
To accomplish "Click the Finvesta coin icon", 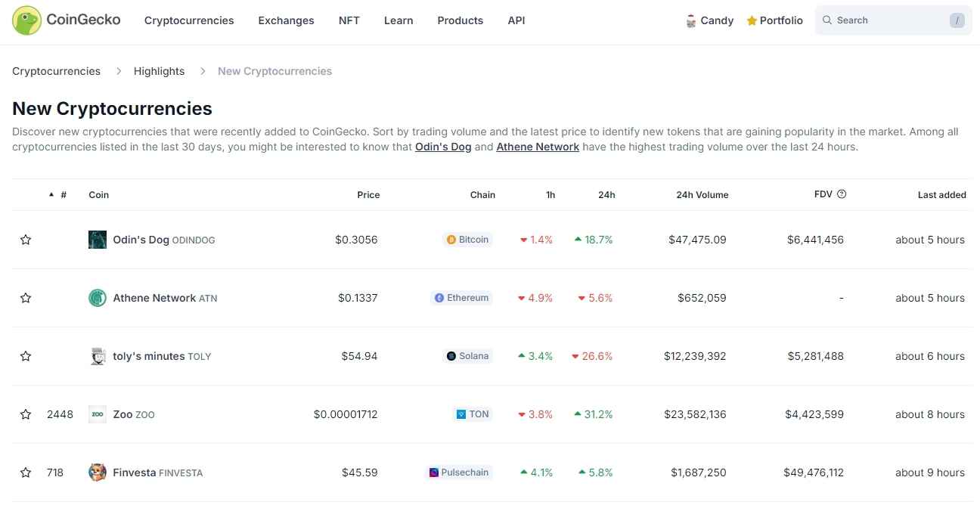I will point(98,472).
